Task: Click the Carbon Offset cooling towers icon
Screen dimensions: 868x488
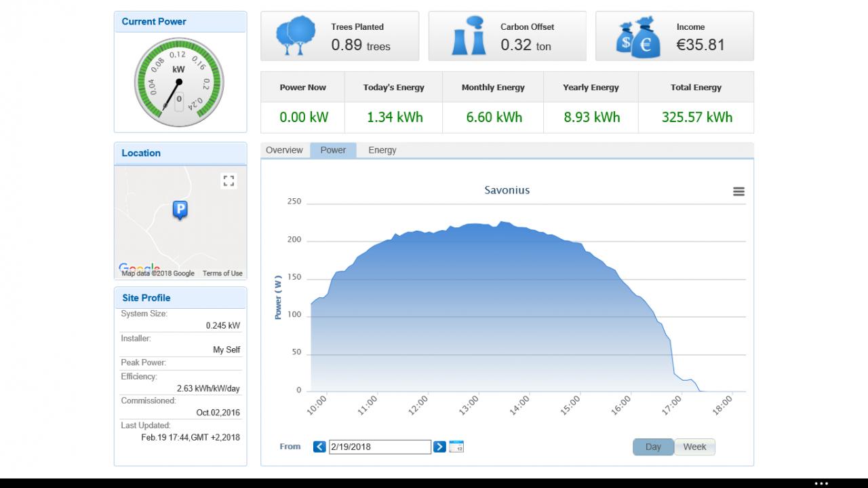Action: 469,36
